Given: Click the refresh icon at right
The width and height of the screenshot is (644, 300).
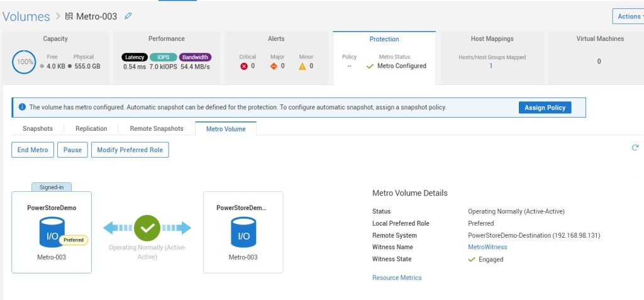Looking at the screenshot, I should click(x=635, y=148).
